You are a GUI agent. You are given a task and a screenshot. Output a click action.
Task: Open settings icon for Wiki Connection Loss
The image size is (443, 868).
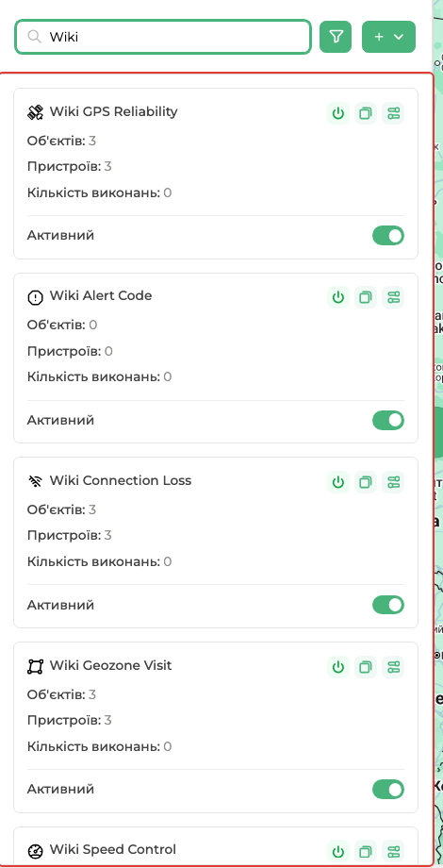[393, 482]
